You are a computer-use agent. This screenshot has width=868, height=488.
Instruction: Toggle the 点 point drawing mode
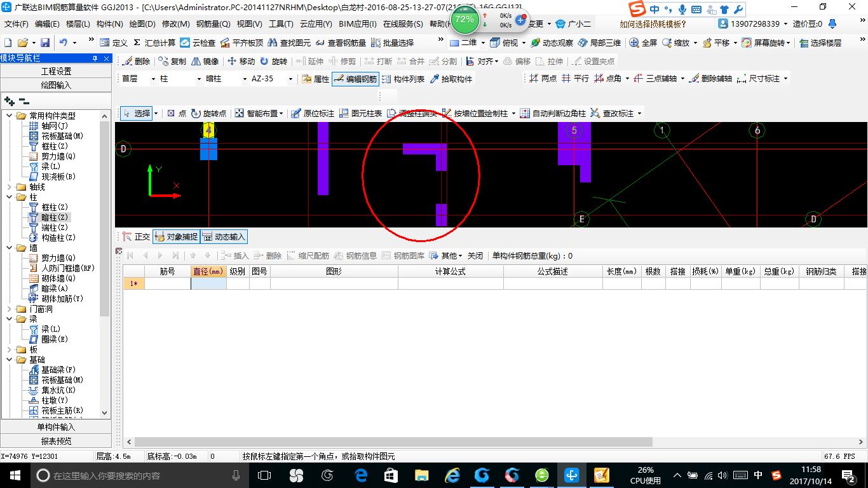[177, 114]
